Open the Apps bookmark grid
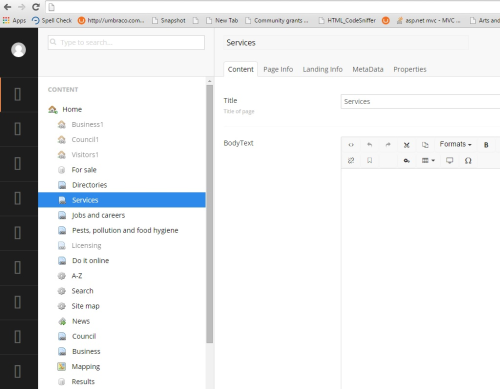This screenshot has width=500, height=389. (x=14, y=20)
